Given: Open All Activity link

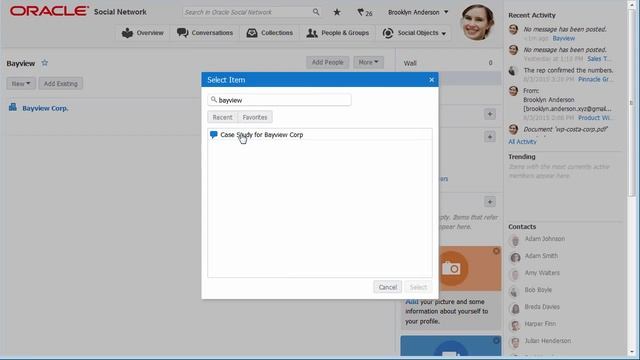Looking at the screenshot, I should coord(522,142).
